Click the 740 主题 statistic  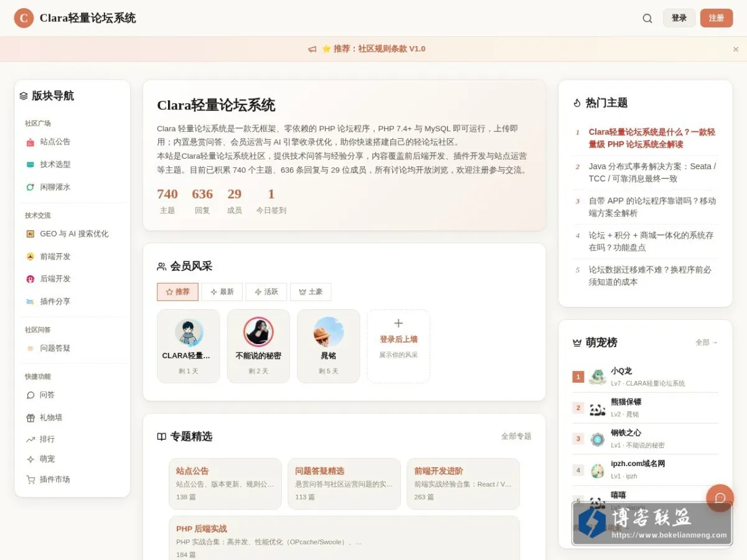(x=167, y=201)
